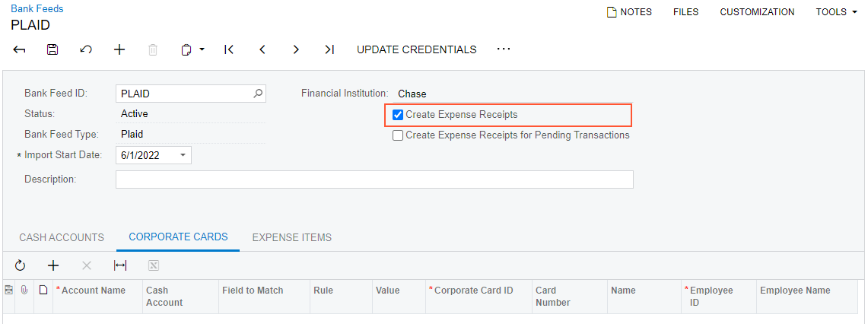Refresh the corporate cards grid
The image size is (868, 324).
click(20, 265)
